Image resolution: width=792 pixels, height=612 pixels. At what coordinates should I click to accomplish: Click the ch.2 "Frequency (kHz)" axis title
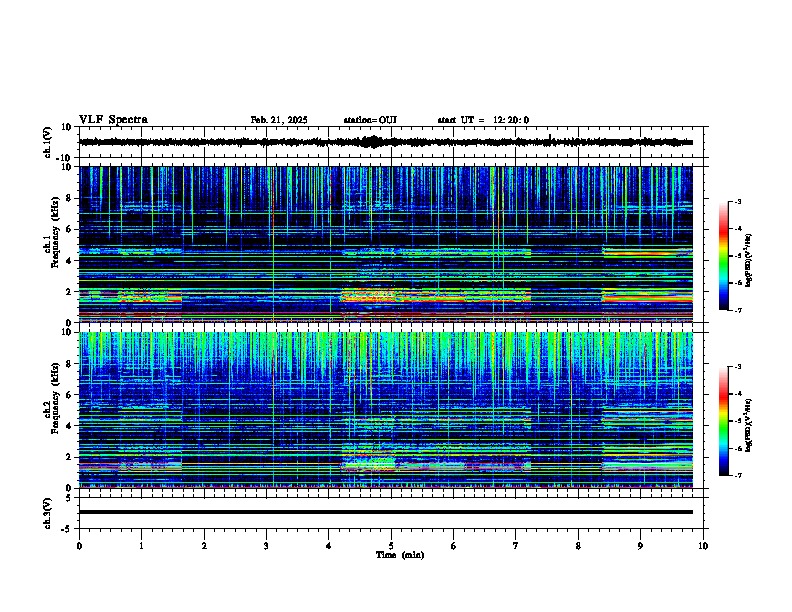coord(55,398)
